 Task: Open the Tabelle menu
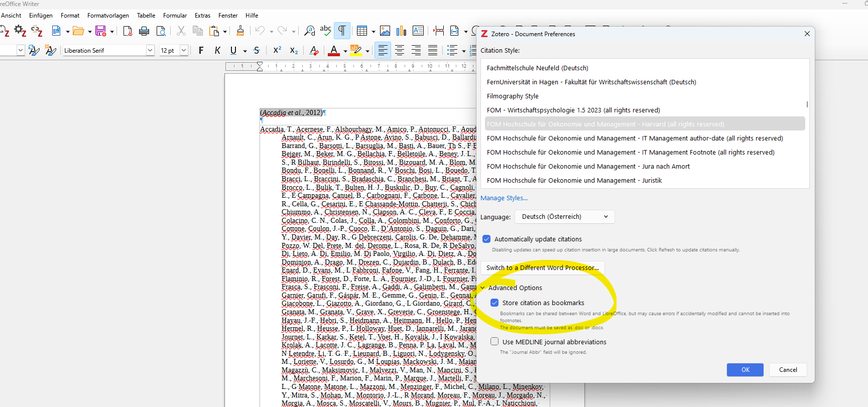(146, 16)
